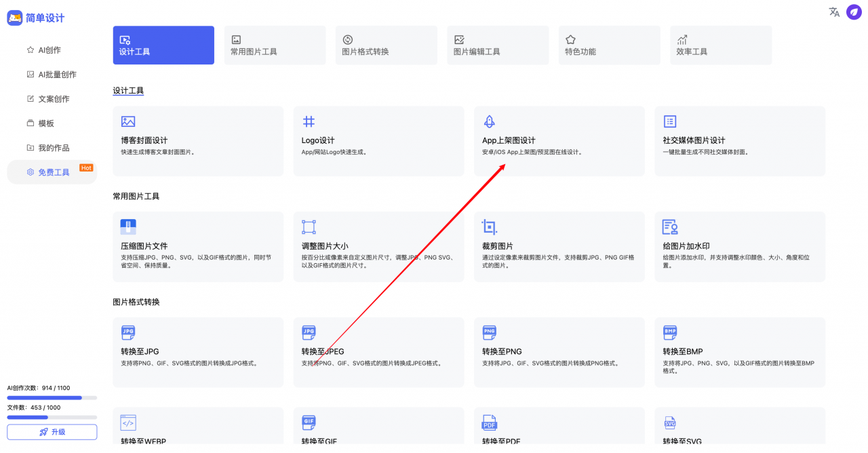
Task: Click the Hot badge beside 免费工具
Action: pyautogui.click(x=86, y=168)
